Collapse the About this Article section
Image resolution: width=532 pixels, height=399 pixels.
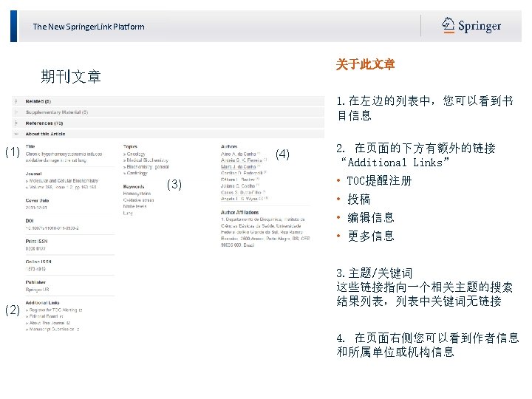point(16,134)
